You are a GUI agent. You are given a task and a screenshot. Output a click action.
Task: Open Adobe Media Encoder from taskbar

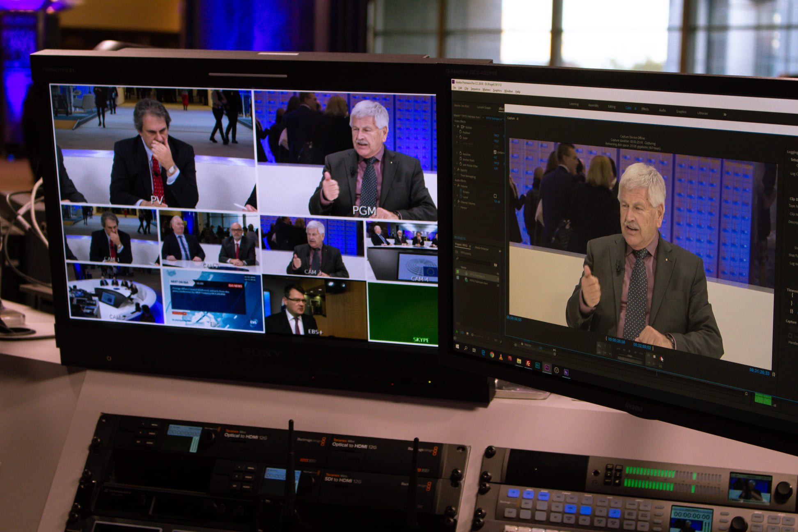tap(566, 372)
